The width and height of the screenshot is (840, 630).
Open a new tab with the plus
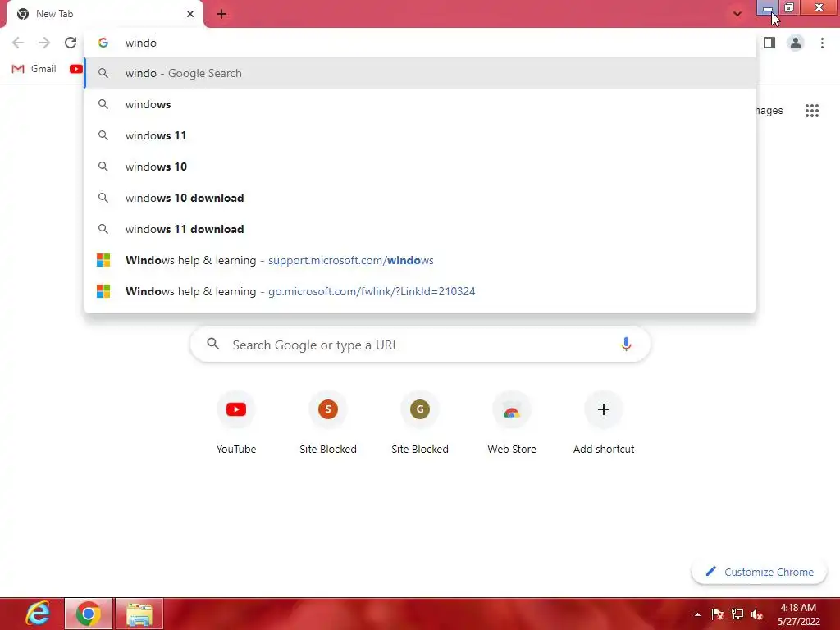point(221,14)
